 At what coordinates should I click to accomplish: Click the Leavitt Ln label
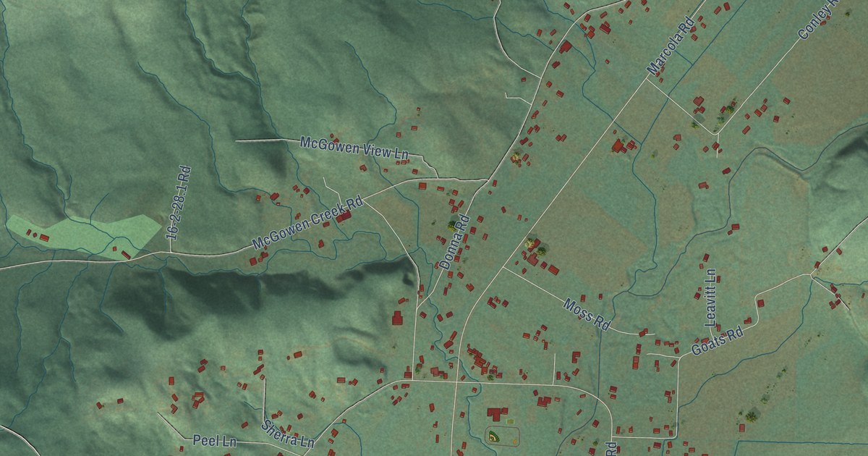(x=710, y=297)
